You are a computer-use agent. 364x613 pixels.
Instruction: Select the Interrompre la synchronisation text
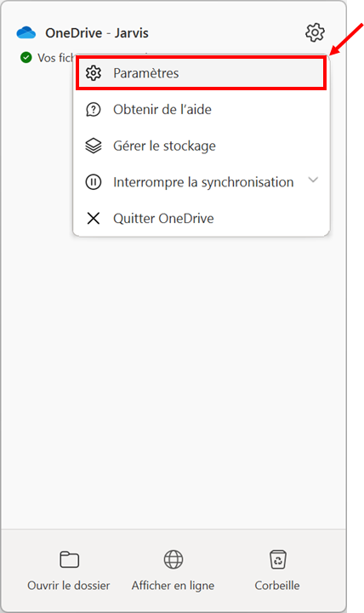(203, 182)
